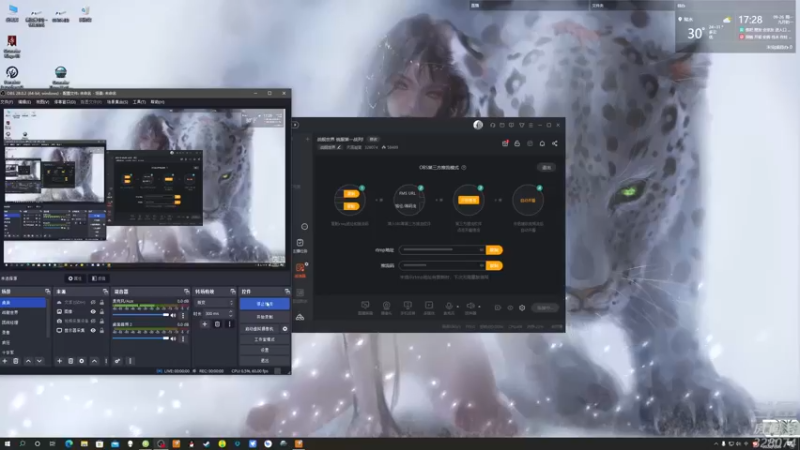
Task: Move selected source up in Sources dock
Action: pos(94,361)
